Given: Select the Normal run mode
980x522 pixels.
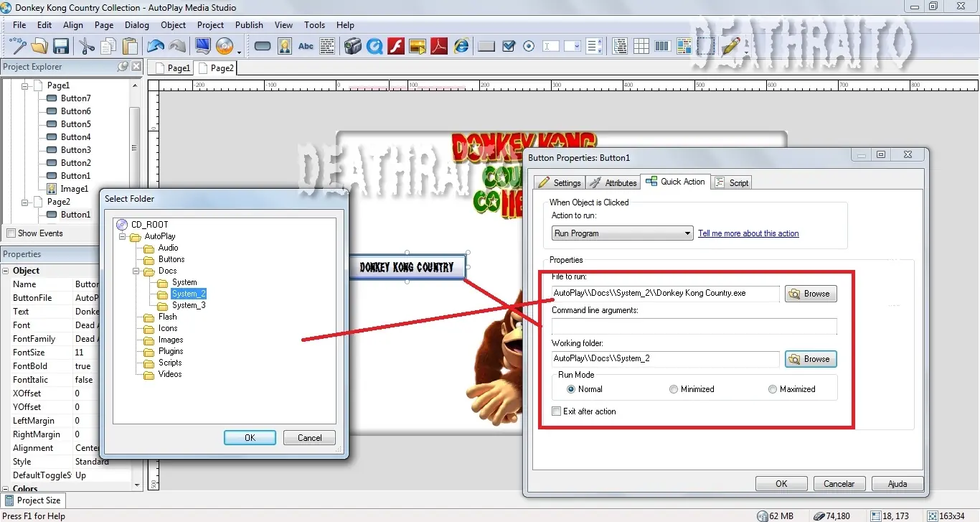Looking at the screenshot, I should pyautogui.click(x=571, y=389).
